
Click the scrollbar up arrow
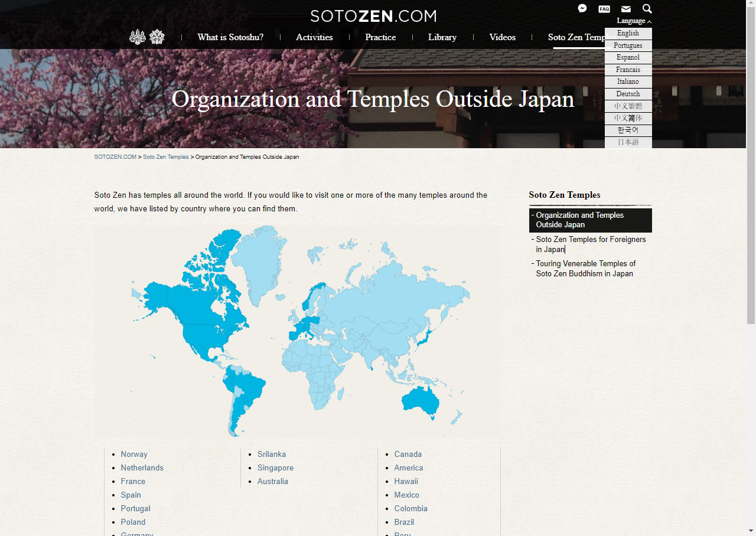751,4
